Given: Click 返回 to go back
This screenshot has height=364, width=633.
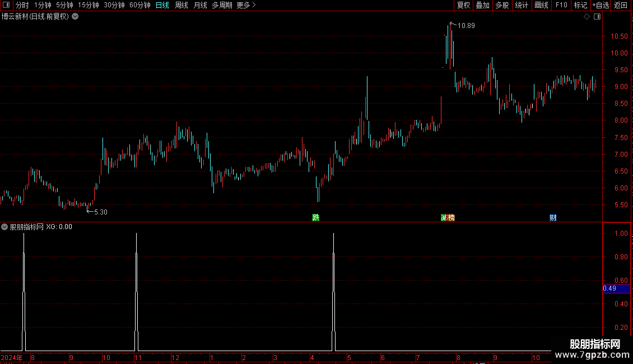Looking at the screenshot, I should [x=621, y=5].
